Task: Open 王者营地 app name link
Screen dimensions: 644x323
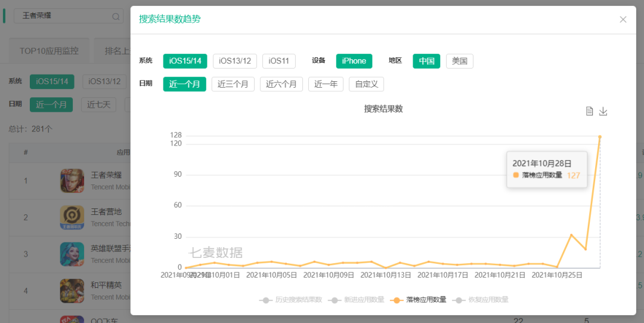Action: [x=106, y=212]
